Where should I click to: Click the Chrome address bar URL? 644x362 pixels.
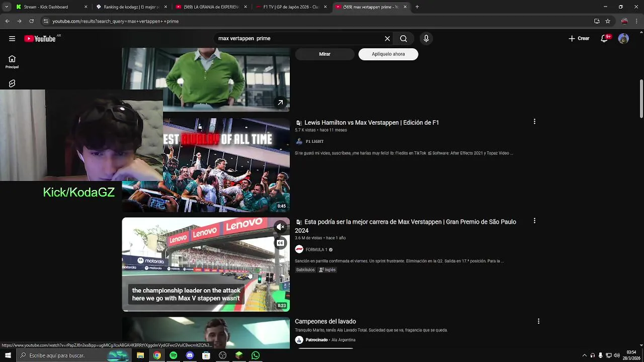click(x=116, y=22)
